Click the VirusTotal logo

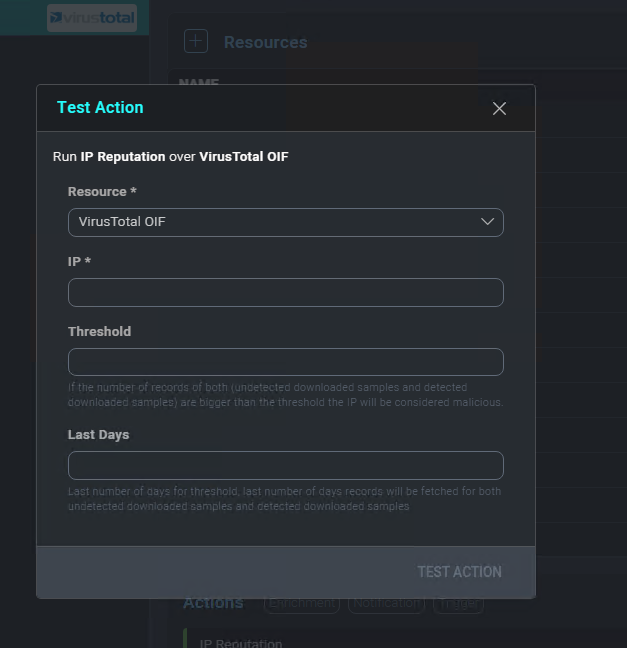(x=92, y=18)
